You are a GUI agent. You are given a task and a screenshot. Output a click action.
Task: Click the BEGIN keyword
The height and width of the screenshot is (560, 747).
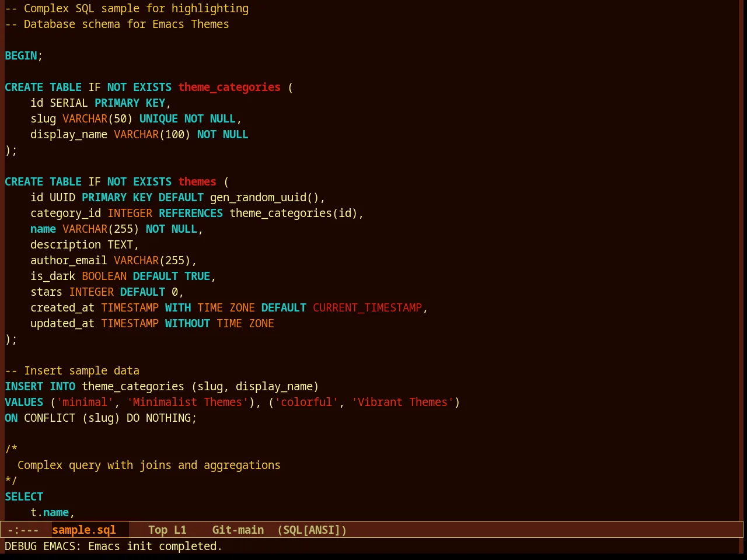click(x=21, y=55)
